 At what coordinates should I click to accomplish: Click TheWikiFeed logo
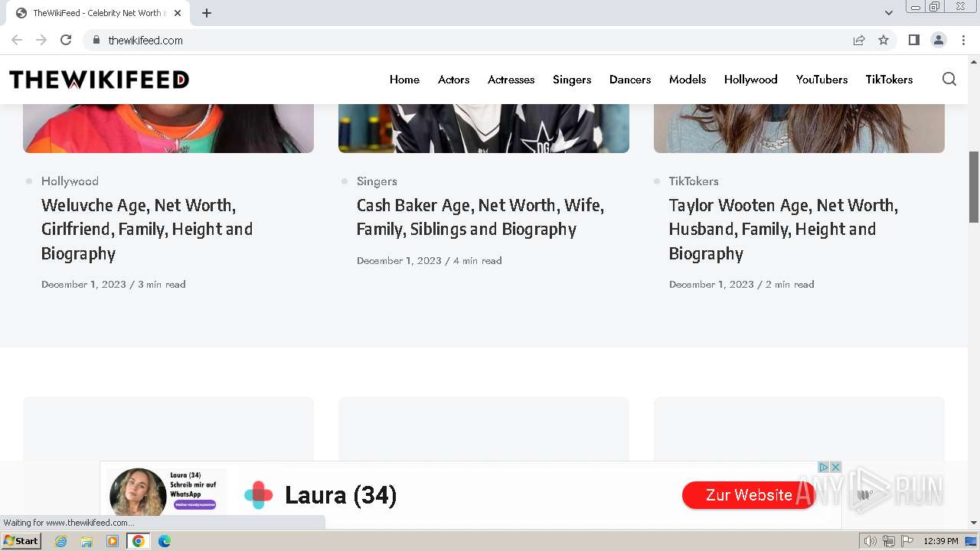click(99, 80)
